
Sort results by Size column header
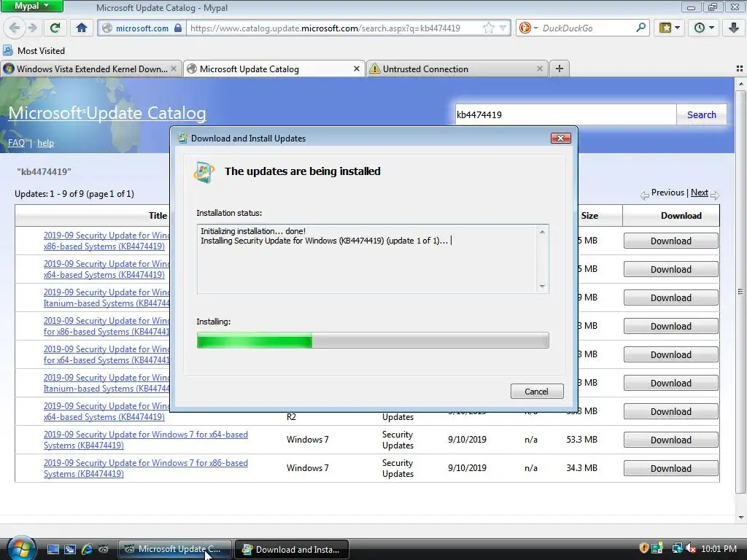pos(589,216)
